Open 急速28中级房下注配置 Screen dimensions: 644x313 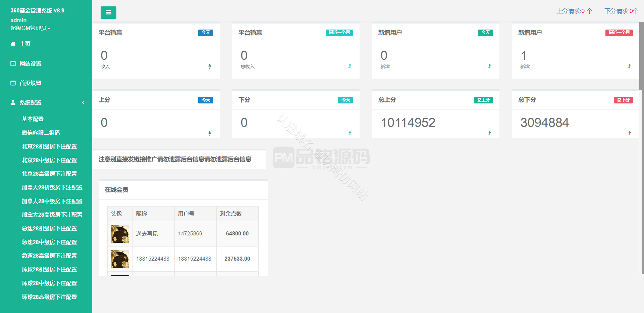click(x=49, y=242)
